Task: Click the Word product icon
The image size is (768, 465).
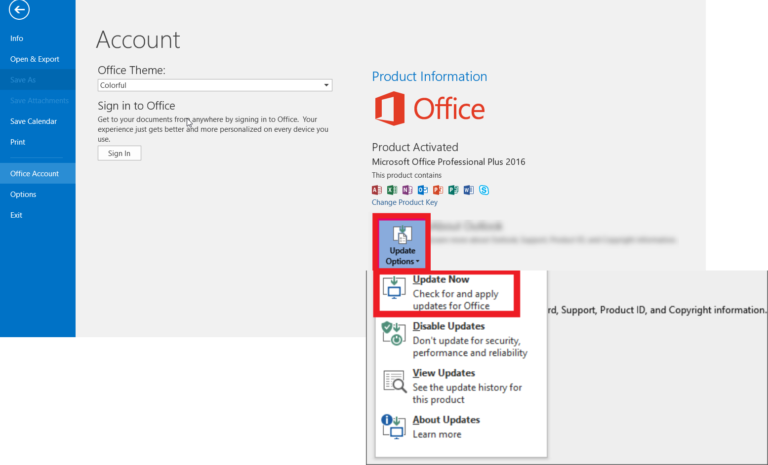Action: pos(469,190)
